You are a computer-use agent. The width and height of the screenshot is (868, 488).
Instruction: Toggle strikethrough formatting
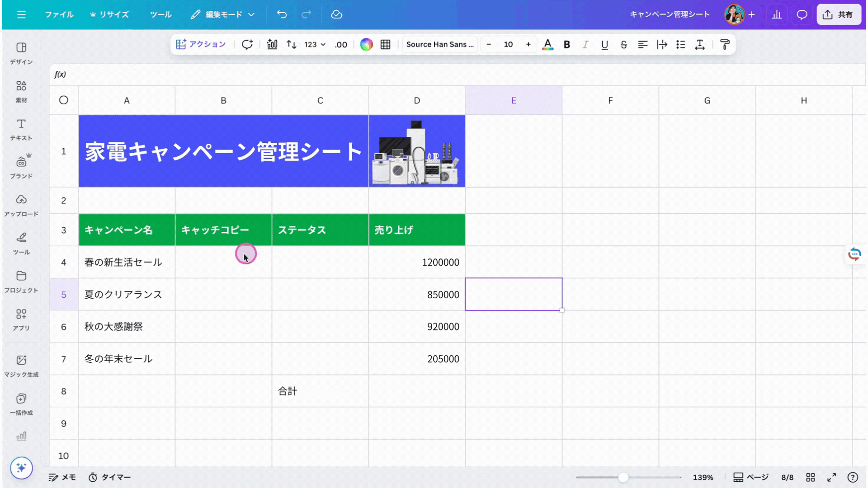[623, 44]
